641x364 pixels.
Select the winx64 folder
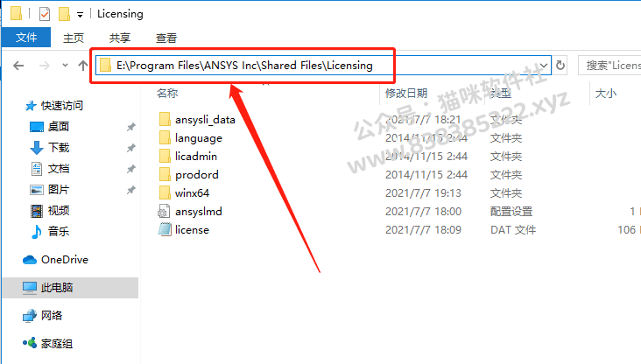click(x=192, y=192)
